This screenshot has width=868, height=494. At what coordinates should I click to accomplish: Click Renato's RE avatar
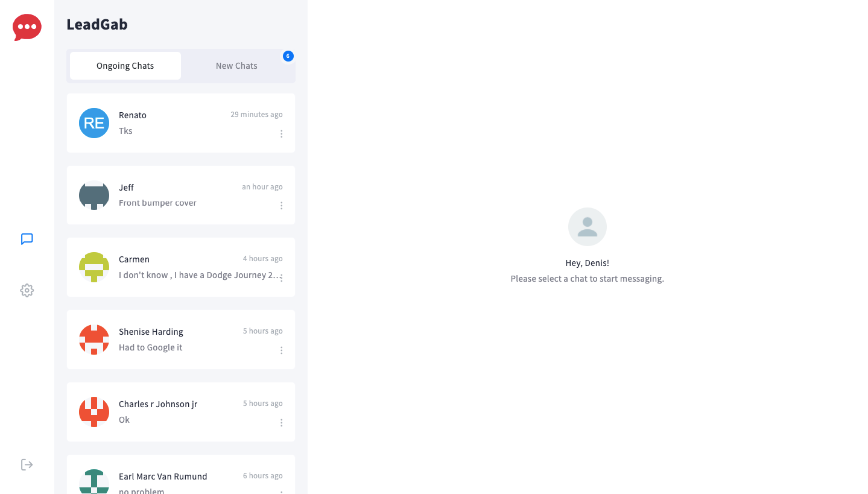pos(94,123)
